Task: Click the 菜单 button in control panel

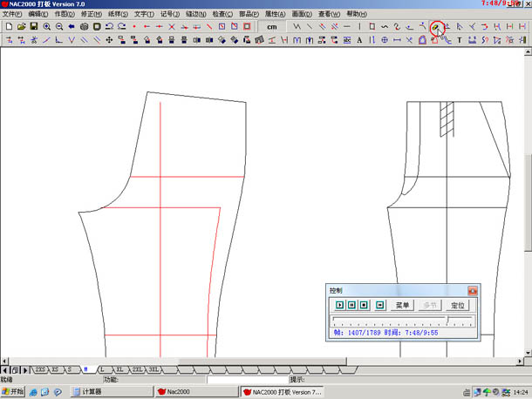Action: 402,306
